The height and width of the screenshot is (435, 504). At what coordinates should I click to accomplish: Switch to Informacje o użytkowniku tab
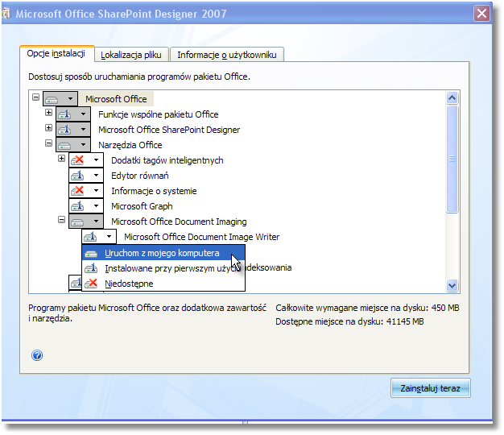(226, 55)
